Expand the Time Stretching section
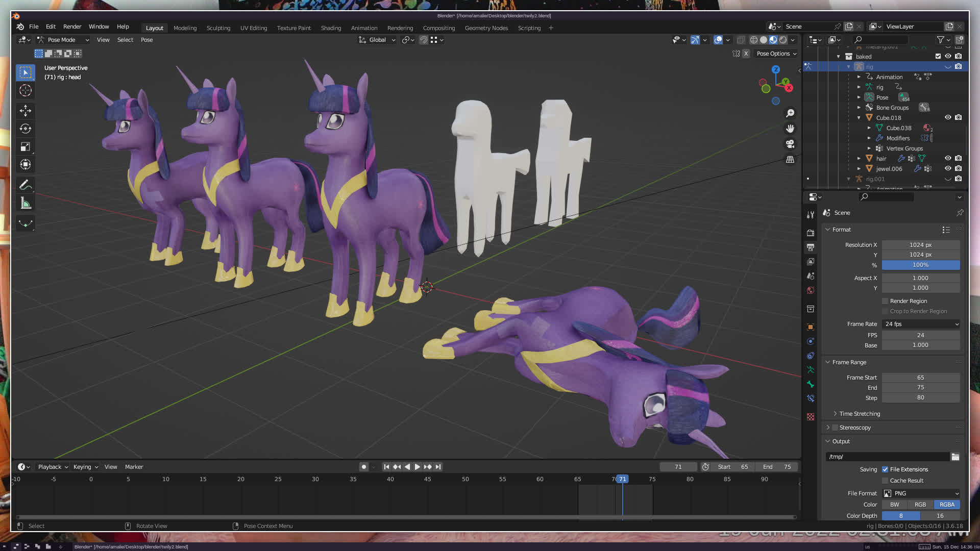This screenshot has height=551, width=980. click(x=860, y=414)
